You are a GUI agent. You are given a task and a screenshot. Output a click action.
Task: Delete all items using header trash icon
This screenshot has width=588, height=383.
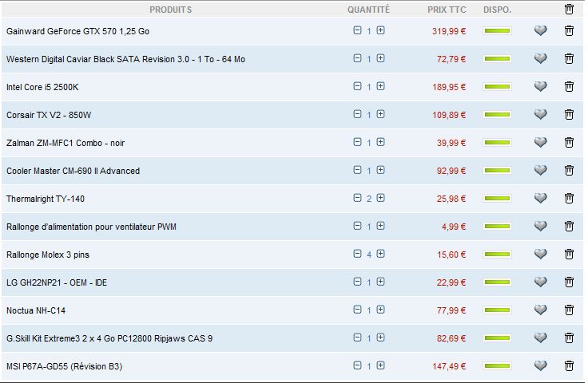pos(569,10)
